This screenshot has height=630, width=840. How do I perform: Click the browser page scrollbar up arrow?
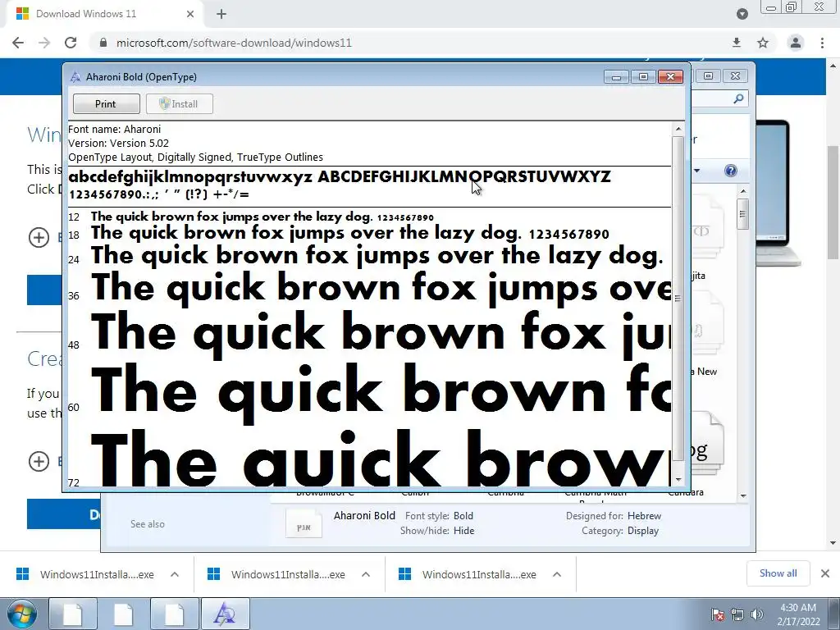pyautogui.click(x=833, y=66)
